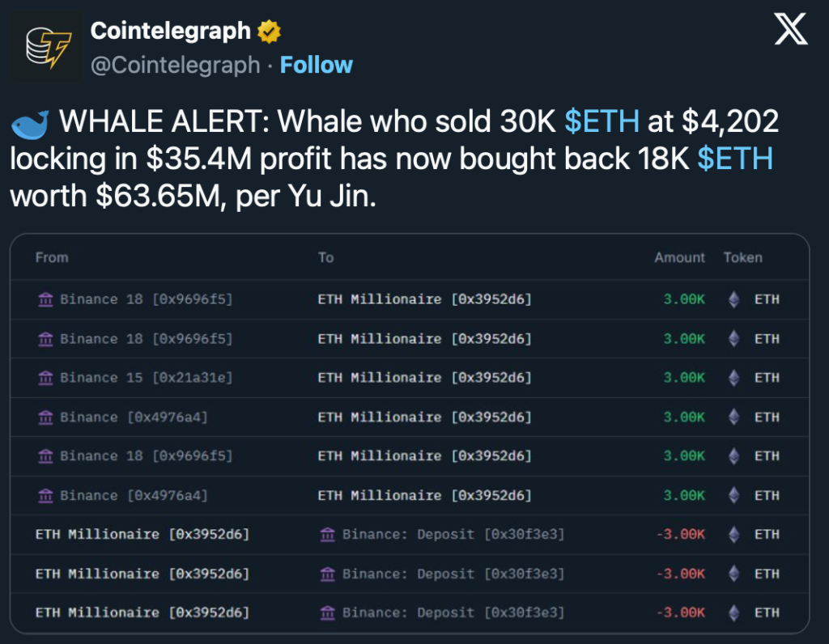The image size is (829, 644).
Task: Click the Cointelegraph profile avatar
Action: (x=45, y=47)
